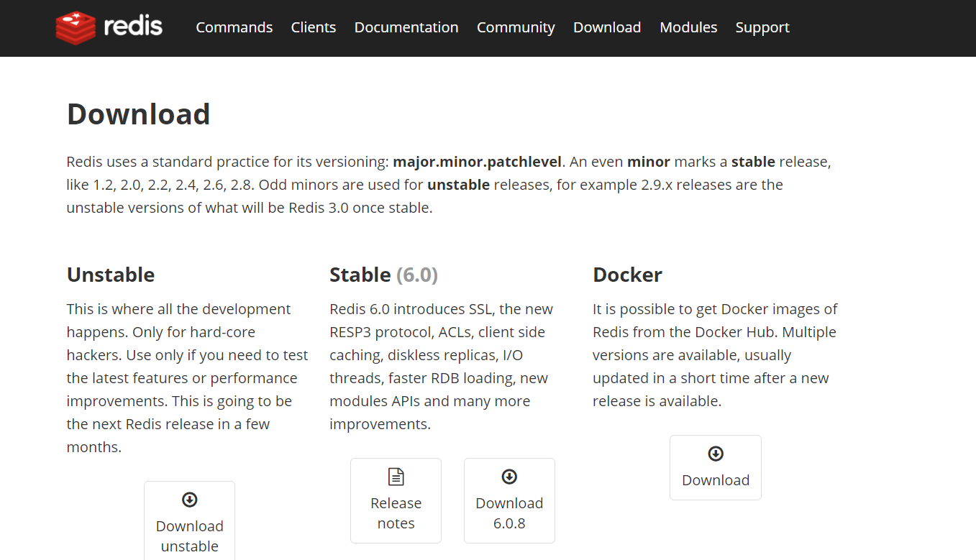Image resolution: width=976 pixels, height=560 pixels.
Task: Open the Modules nav item
Action: [688, 27]
